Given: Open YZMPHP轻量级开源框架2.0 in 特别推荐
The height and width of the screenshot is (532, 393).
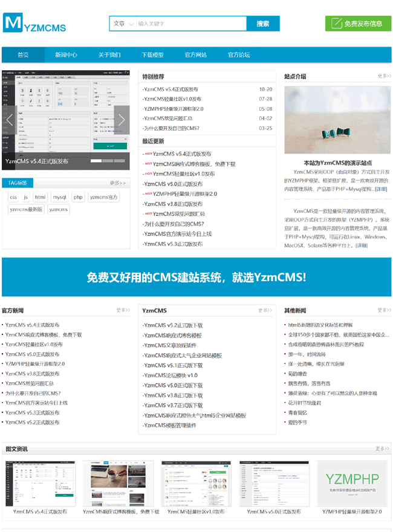Looking at the screenshot, I should pyautogui.click(x=174, y=109).
